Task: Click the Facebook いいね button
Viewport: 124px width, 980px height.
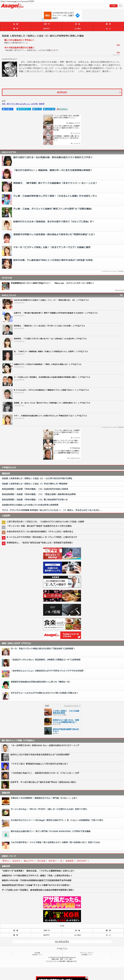Action: (x=8, y=109)
